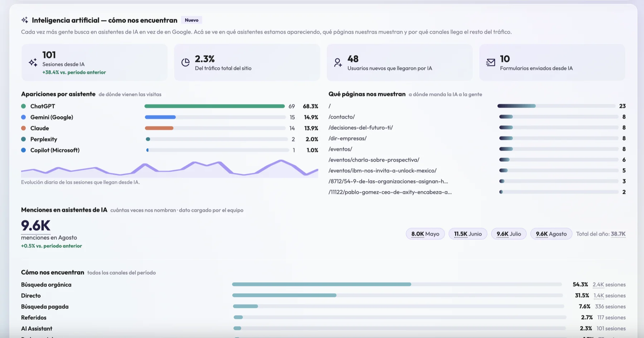Open the "/eventos/" page row
The height and width of the screenshot is (338, 644).
[477, 149]
